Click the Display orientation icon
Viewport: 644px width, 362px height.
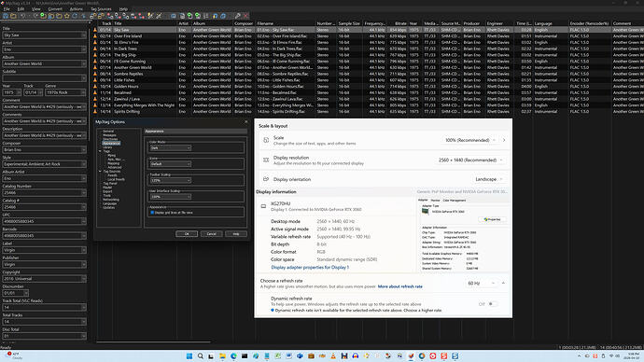[266, 179]
